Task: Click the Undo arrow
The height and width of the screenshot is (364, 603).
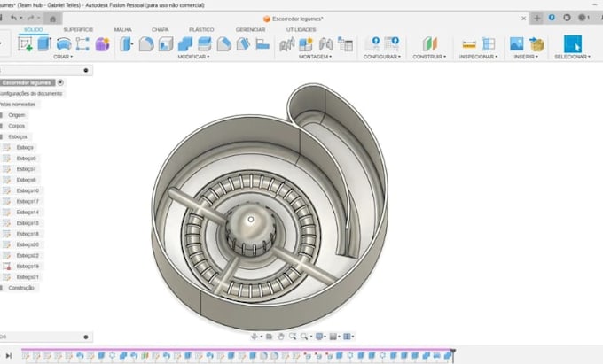Action: click(x=13, y=18)
